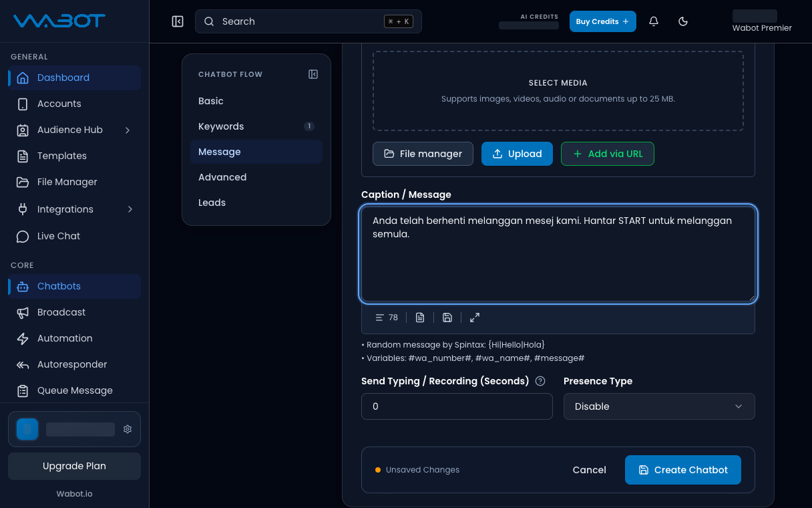This screenshot has width=812, height=508.
Task: Expand the Integrations submenu
Action: tap(74, 209)
